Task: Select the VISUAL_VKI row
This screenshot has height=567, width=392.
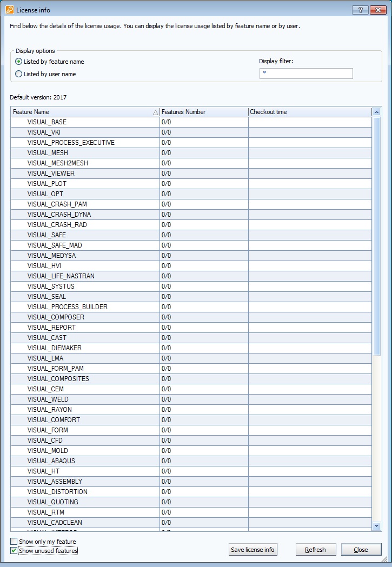Action: point(191,132)
